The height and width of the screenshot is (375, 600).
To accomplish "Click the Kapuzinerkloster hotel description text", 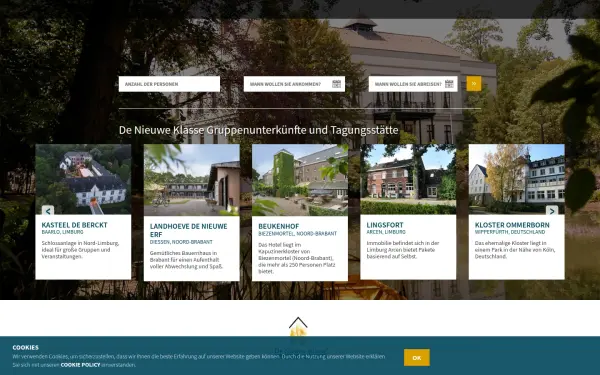I will click(297, 258).
